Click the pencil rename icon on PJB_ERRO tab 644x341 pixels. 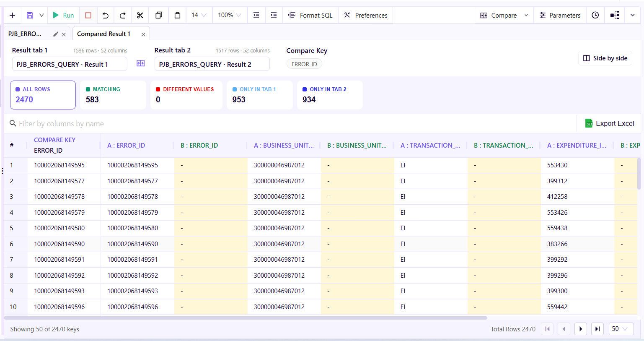56,34
